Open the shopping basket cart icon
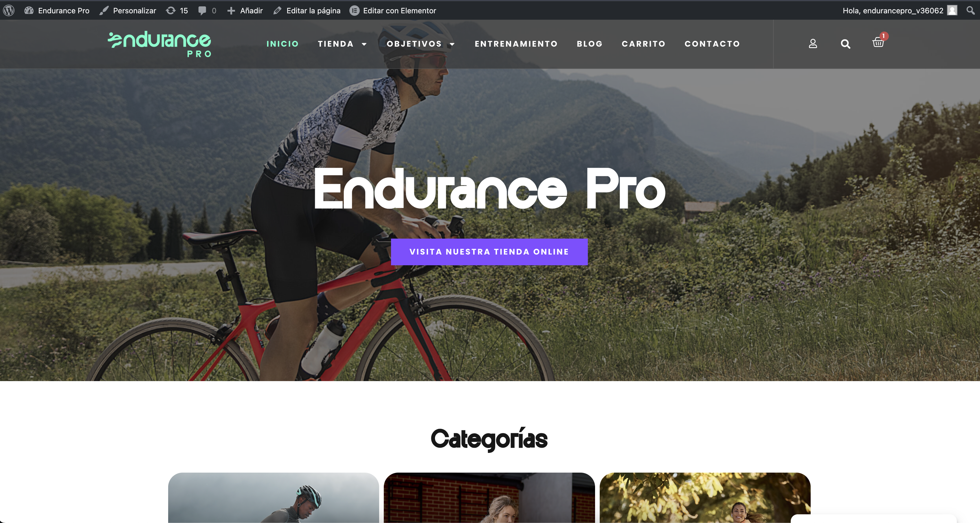The image size is (980, 523). coord(878,42)
